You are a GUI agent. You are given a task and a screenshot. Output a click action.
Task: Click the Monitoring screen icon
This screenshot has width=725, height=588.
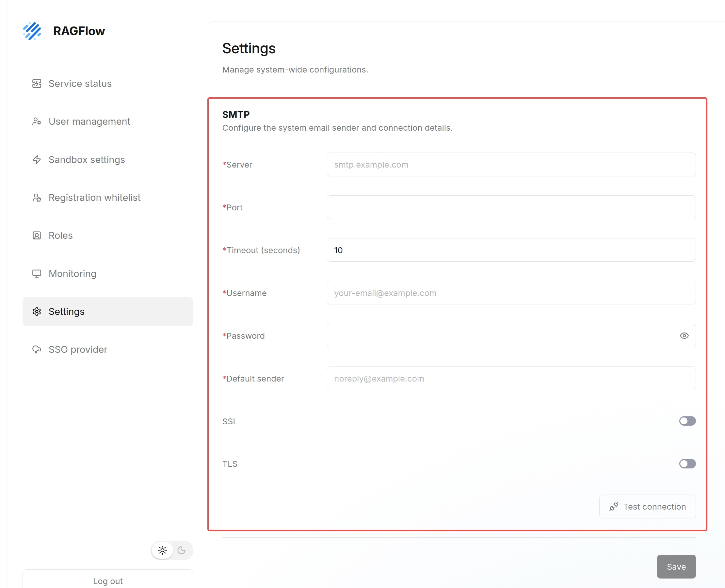[37, 274]
